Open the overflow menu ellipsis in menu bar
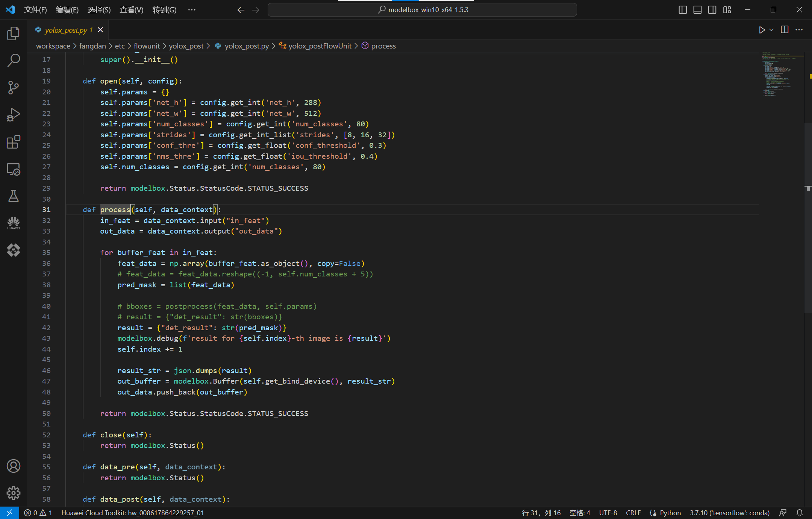 coord(192,10)
